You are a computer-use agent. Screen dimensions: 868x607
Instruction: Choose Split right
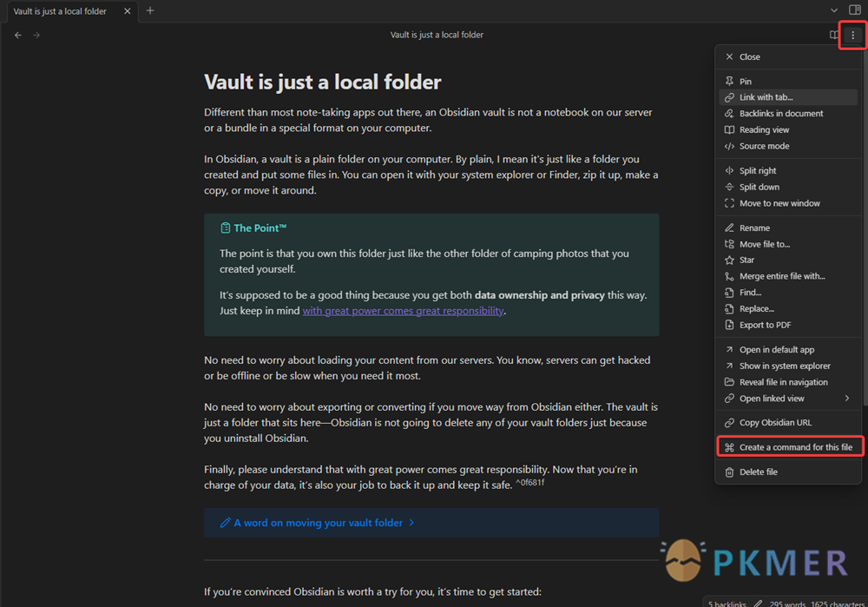(x=788, y=170)
